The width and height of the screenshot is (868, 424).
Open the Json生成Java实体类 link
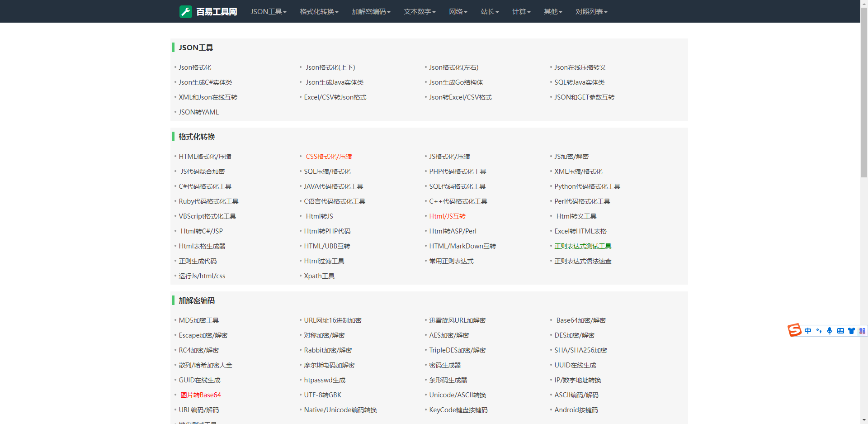(x=335, y=82)
